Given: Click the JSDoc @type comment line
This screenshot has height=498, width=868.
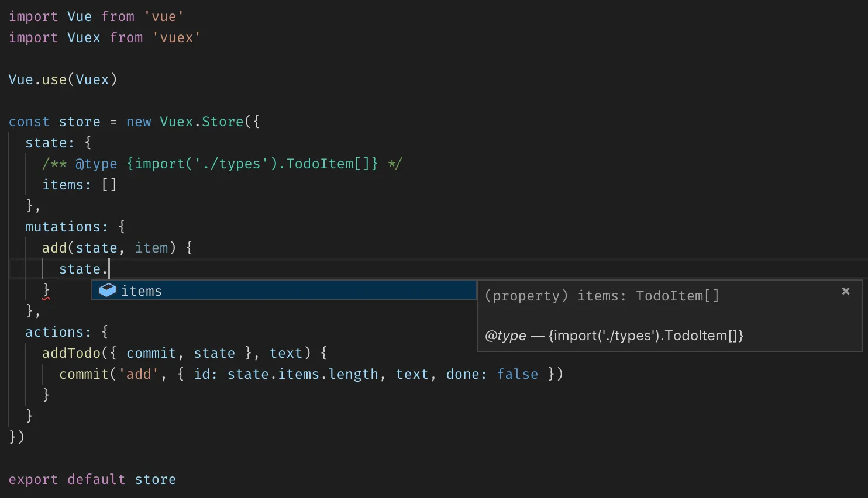Looking at the screenshot, I should tap(222, 164).
